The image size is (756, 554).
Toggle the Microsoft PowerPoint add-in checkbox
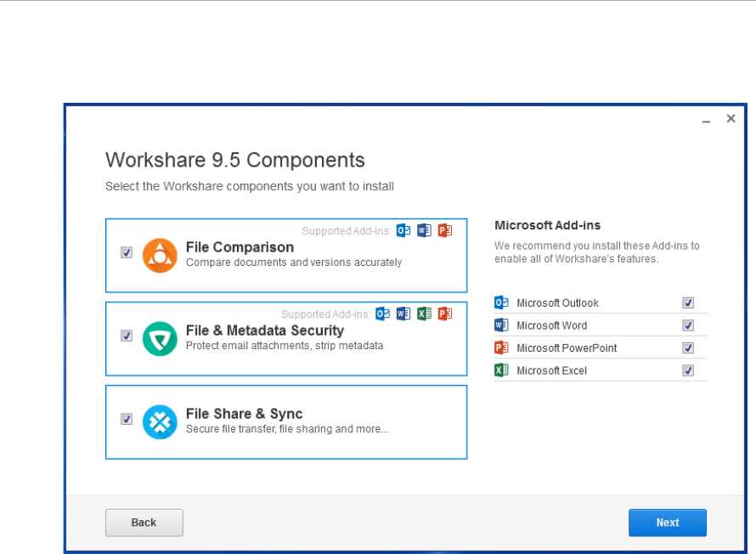[688, 348]
